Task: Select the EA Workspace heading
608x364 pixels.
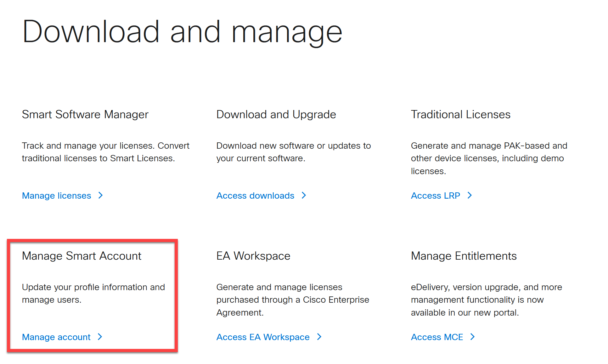Action: pos(253,256)
